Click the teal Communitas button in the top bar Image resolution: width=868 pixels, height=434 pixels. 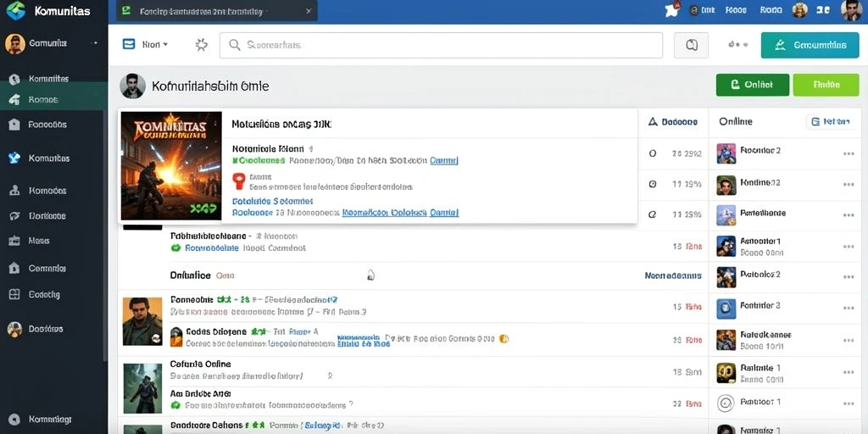[x=810, y=46]
